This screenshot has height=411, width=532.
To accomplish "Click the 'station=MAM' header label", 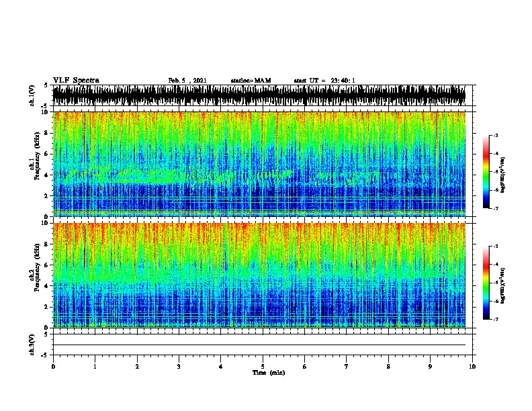I will pos(251,81).
